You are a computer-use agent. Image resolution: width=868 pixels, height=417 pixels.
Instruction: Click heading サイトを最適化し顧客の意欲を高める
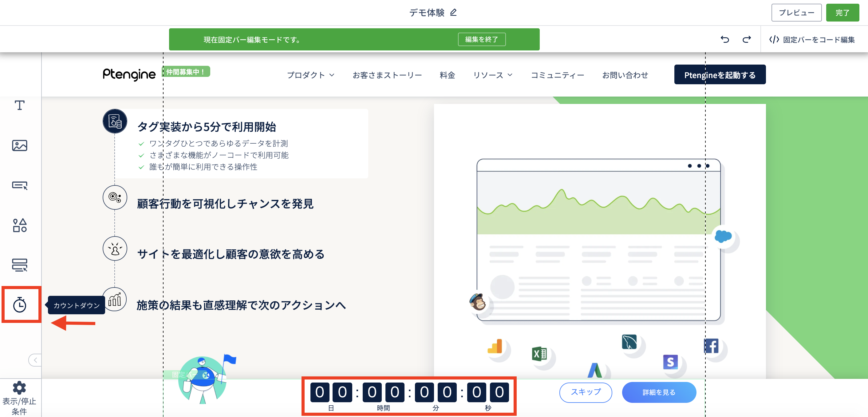[x=231, y=254]
